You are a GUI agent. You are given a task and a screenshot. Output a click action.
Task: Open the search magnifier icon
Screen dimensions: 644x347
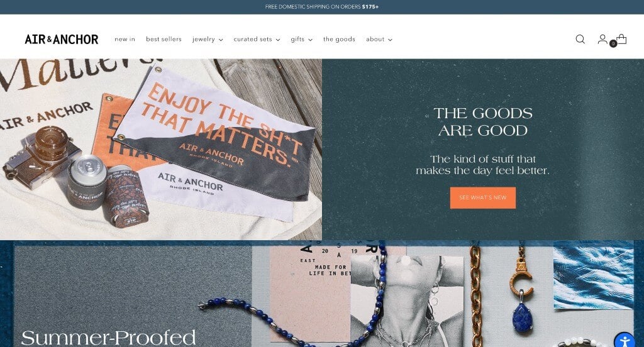580,39
